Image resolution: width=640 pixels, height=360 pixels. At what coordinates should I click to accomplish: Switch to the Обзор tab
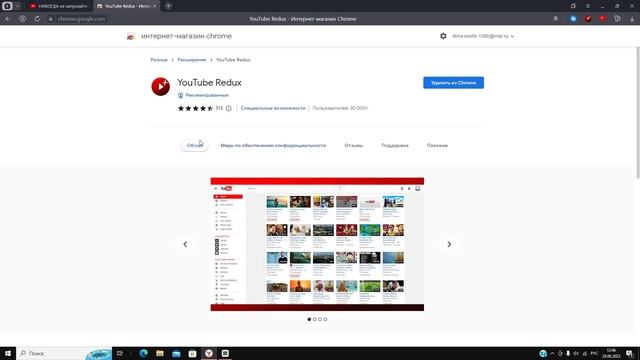coord(195,145)
